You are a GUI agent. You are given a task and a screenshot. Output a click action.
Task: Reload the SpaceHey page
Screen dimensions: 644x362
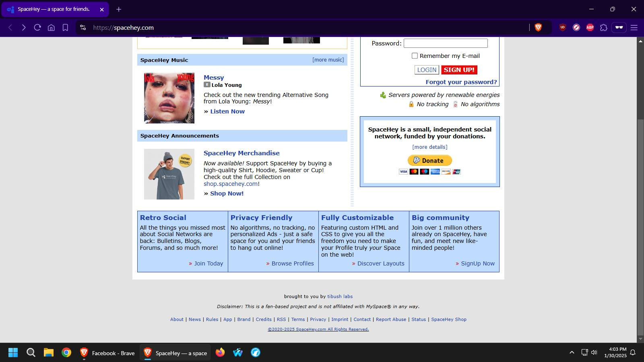click(x=37, y=27)
